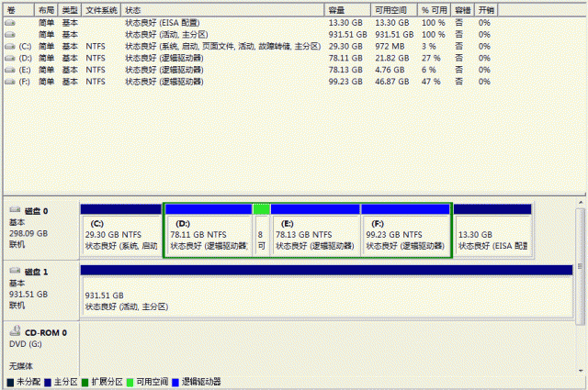Click the 状态良好 (活动, 主分区) list cell
Image resolution: width=588 pixels, height=390 pixels.
pyautogui.click(x=166, y=35)
